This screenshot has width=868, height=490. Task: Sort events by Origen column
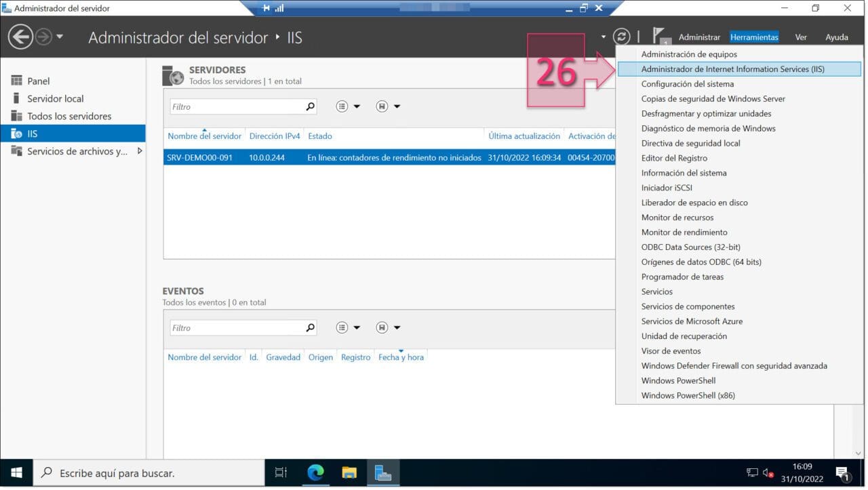321,357
